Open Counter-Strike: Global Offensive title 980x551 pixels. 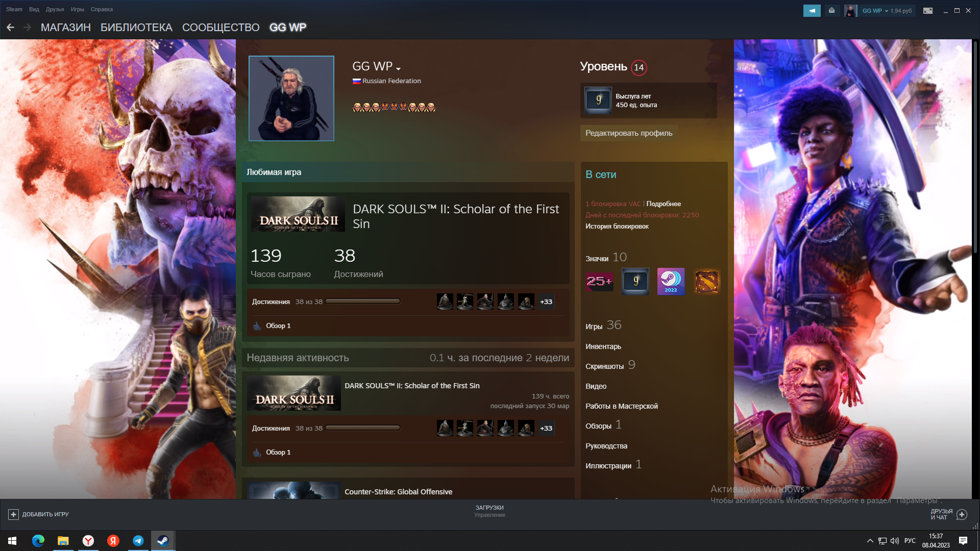pyautogui.click(x=399, y=492)
